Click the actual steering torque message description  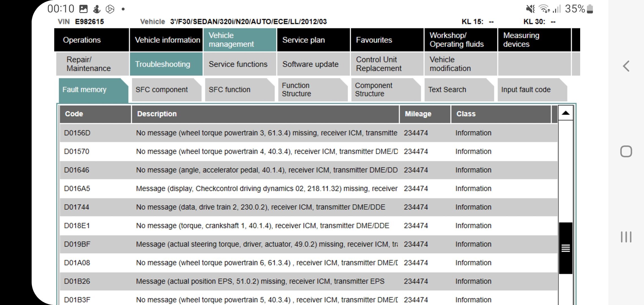tap(267, 244)
